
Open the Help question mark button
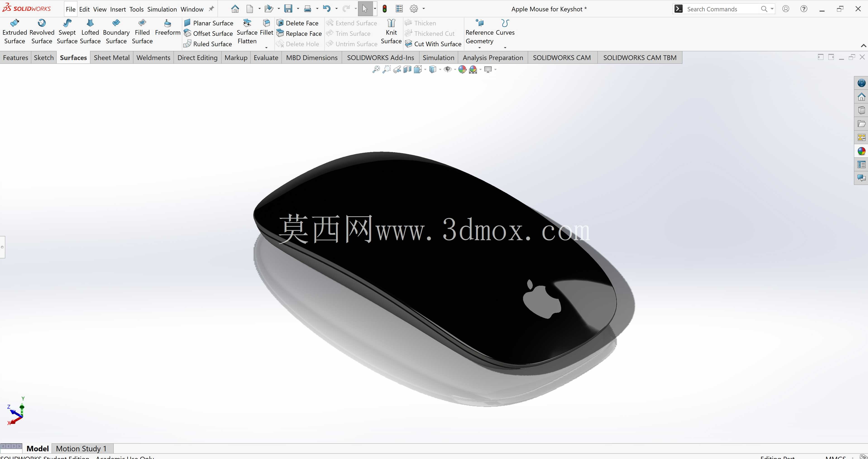(x=804, y=9)
